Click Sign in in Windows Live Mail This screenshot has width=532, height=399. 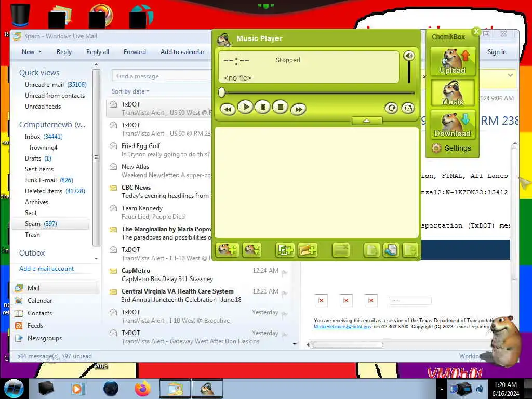tap(497, 52)
